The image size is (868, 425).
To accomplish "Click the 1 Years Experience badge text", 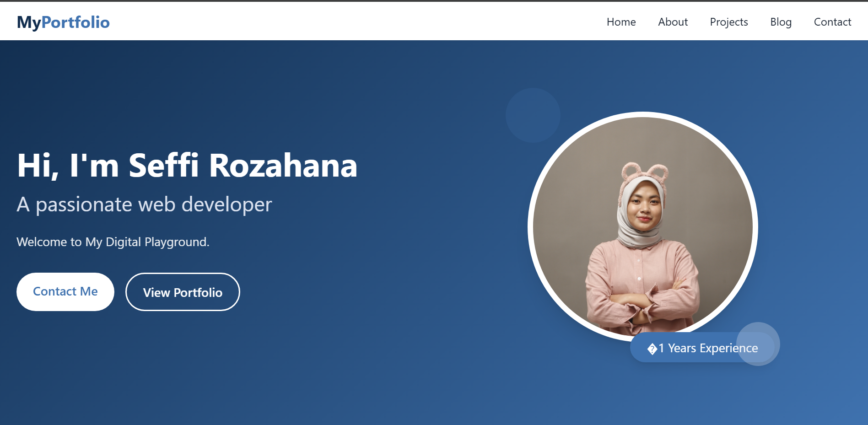I will tap(708, 348).
